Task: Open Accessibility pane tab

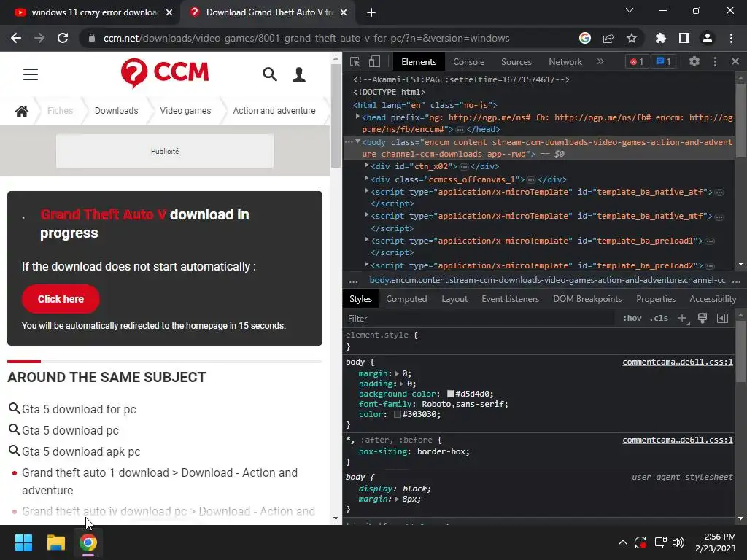Action: 713,299
